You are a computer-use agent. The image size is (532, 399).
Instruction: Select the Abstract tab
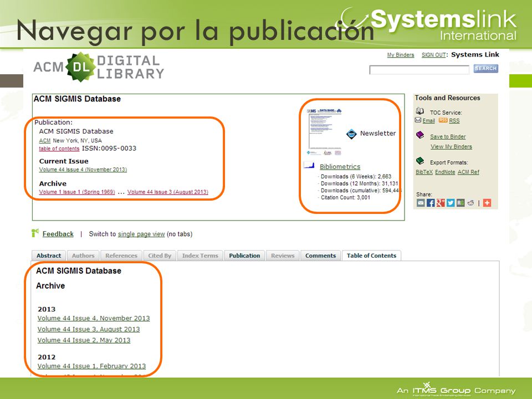click(x=49, y=255)
